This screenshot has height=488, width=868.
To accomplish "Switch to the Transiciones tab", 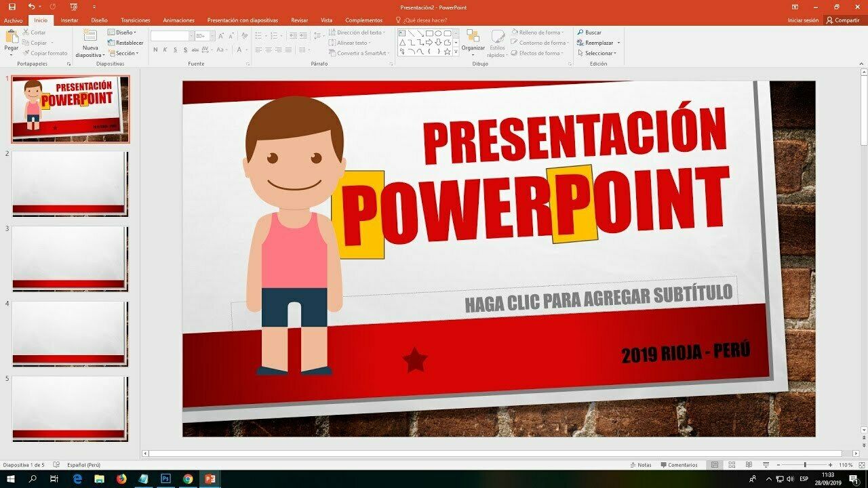I will [x=135, y=20].
